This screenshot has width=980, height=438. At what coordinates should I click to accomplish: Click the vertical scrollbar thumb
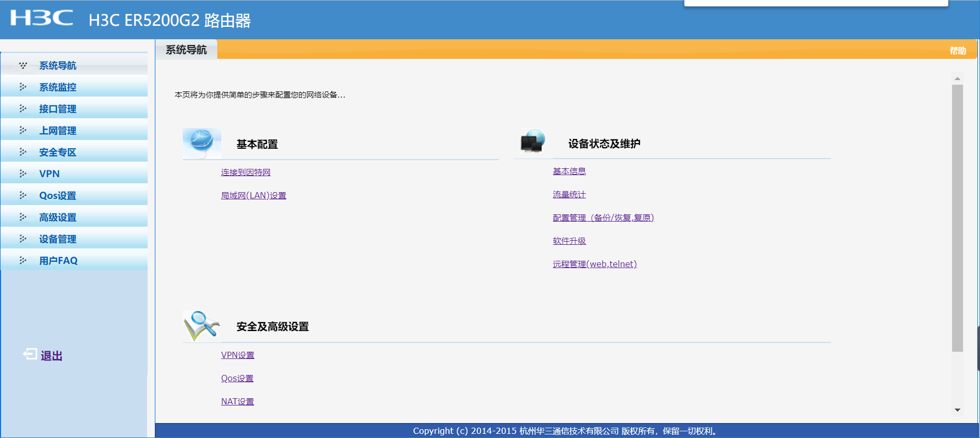[957, 218]
